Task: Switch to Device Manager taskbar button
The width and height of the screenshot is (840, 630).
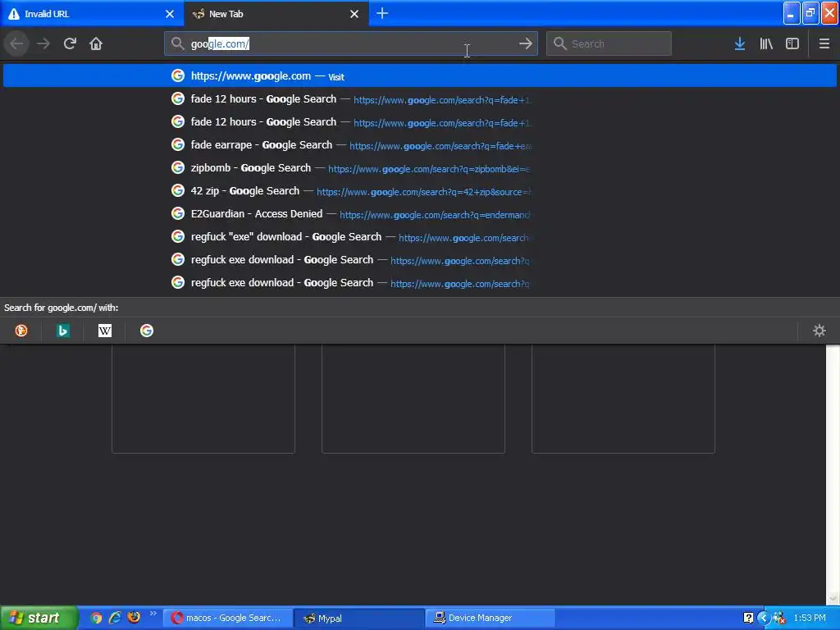Action: 491,619
